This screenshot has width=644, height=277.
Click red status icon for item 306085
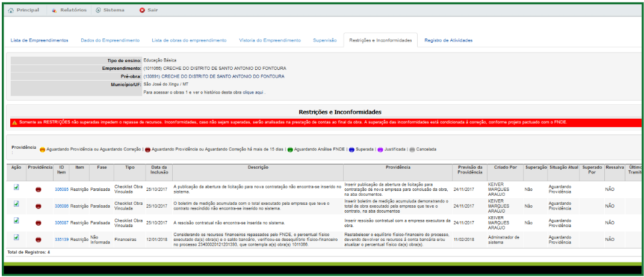(38, 189)
